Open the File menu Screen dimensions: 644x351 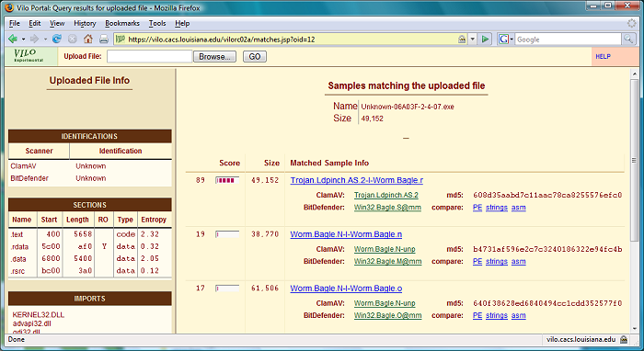point(15,23)
